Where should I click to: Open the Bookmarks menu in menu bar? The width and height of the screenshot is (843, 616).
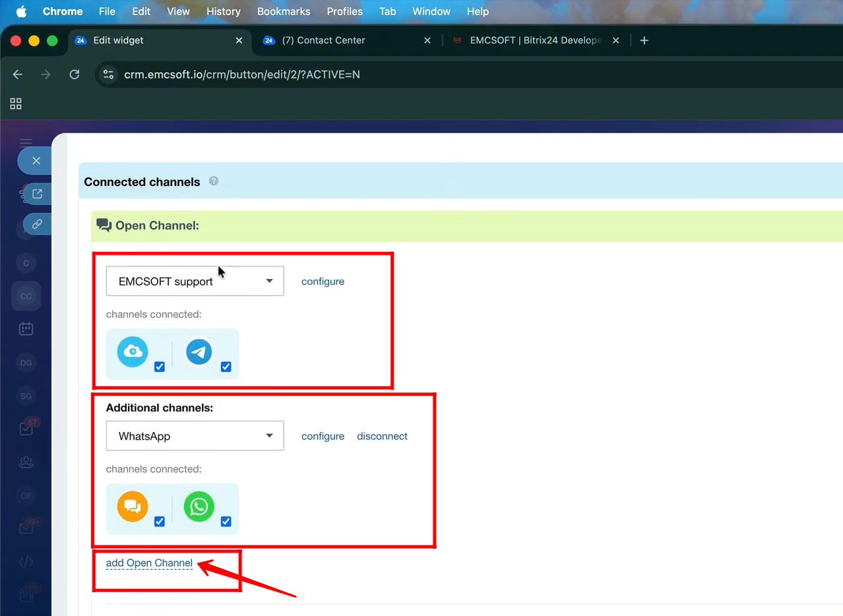click(283, 11)
